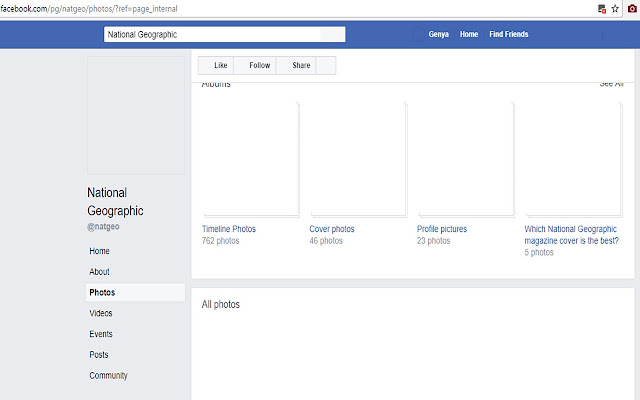
Task: Click See All albums link
Action: point(611,84)
